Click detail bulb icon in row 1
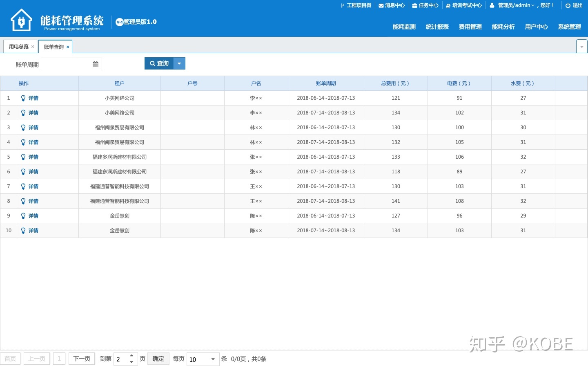Image resolution: width=588 pixels, height=368 pixels. 23,98
